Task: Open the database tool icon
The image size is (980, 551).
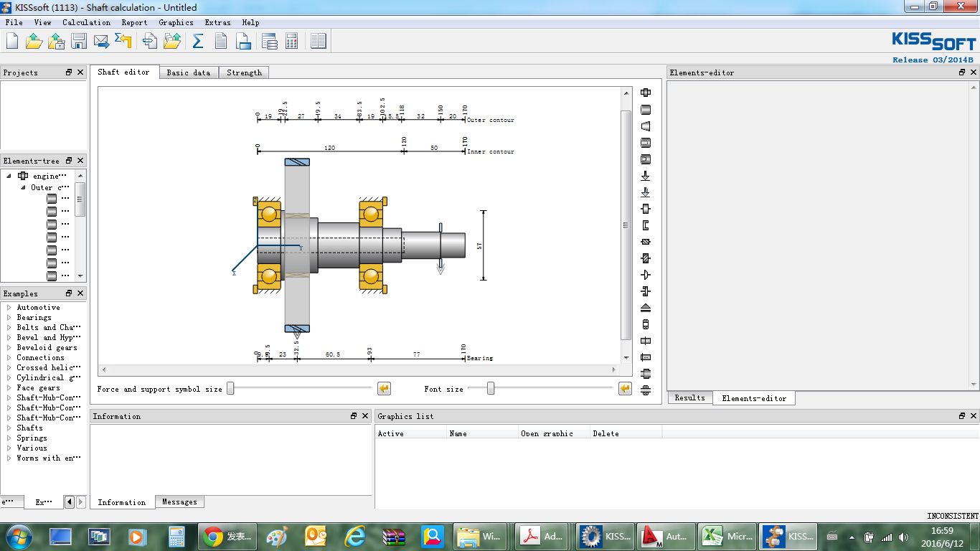Action: point(269,42)
